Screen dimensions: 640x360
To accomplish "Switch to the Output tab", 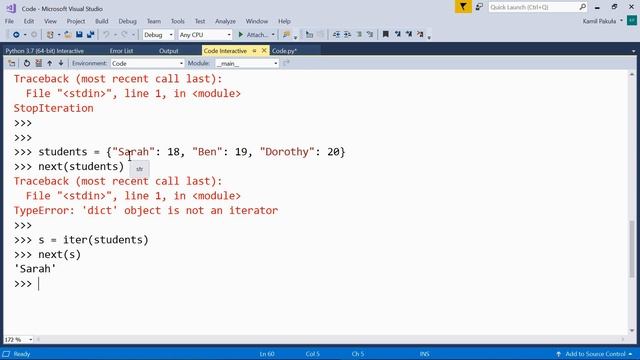I will 169,51.
